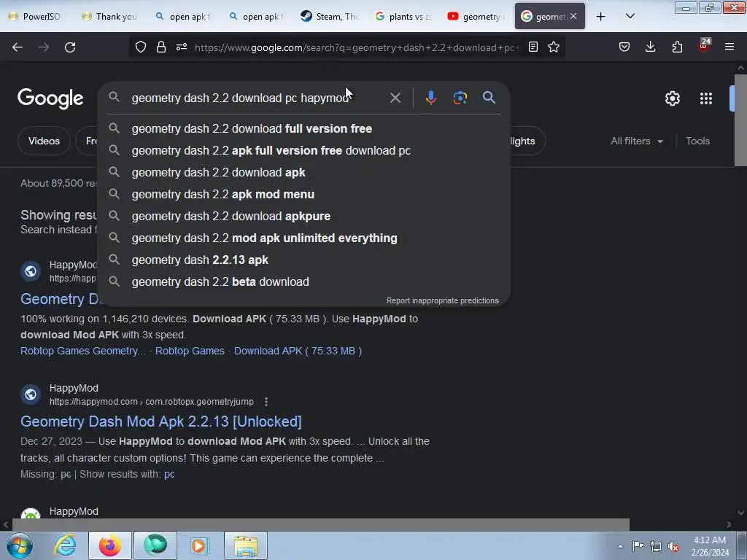Image resolution: width=747 pixels, height=560 pixels.
Task: Open the Firefox downloads panel
Action: tap(650, 47)
